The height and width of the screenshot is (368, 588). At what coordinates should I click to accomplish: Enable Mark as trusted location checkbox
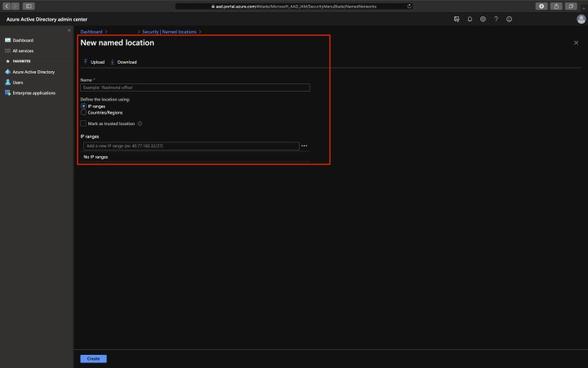(83, 123)
